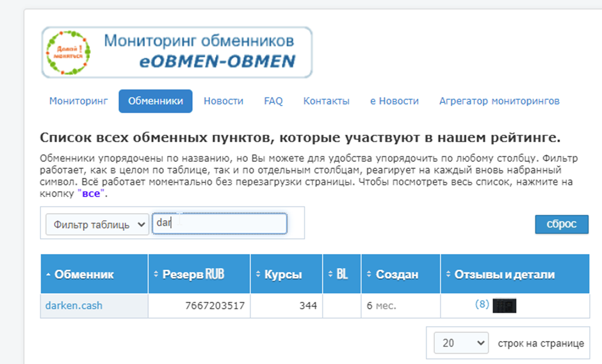The image size is (602, 364).
Task: Open the Мониторинг menu item
Action: pos(78,101)
